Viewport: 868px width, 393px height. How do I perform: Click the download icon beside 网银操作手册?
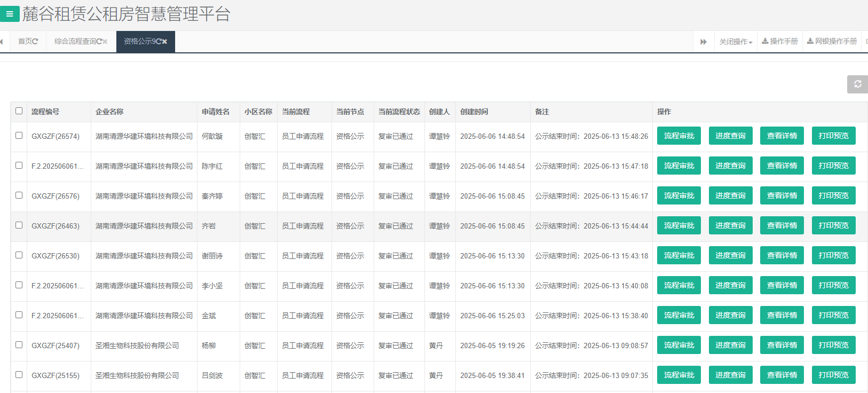click(810, 41)
